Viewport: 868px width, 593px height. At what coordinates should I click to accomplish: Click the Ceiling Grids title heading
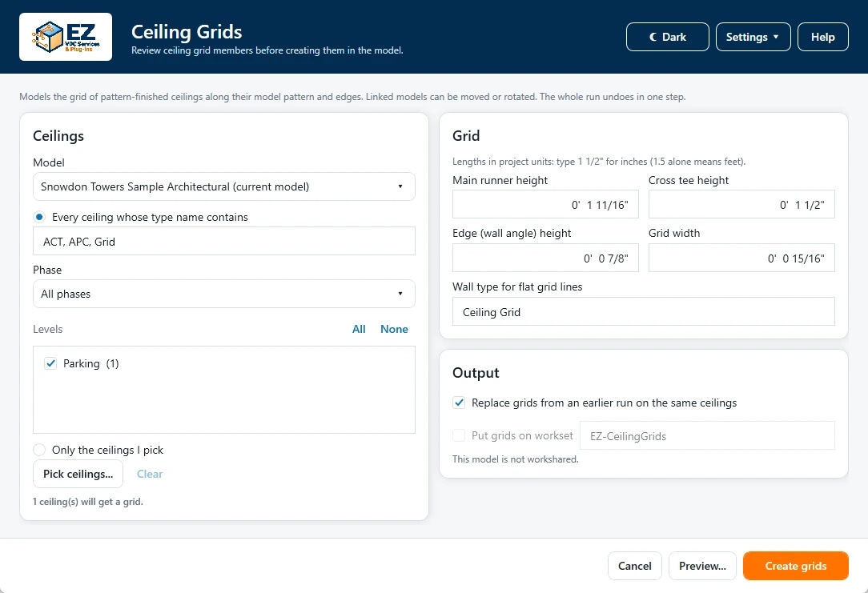187,31
